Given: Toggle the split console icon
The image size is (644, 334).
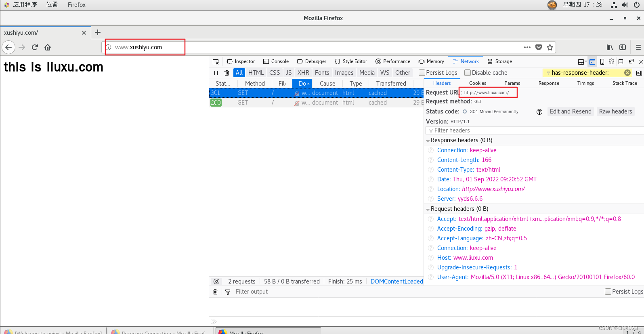Looking at the screenshot, I should 592,62.
